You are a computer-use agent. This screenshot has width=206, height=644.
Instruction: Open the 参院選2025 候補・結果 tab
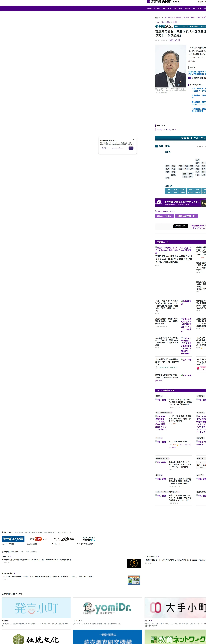pyautogui.click(x=195, y=27)
